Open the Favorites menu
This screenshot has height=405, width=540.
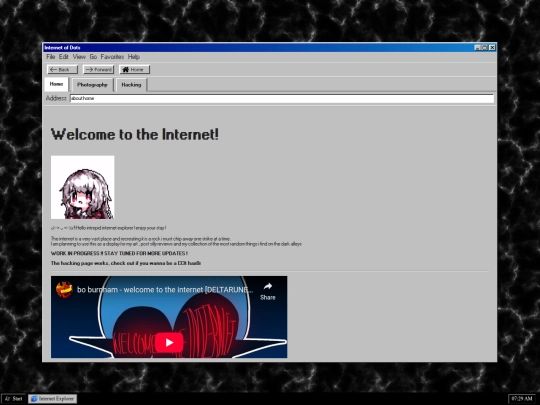coord(112,57)
